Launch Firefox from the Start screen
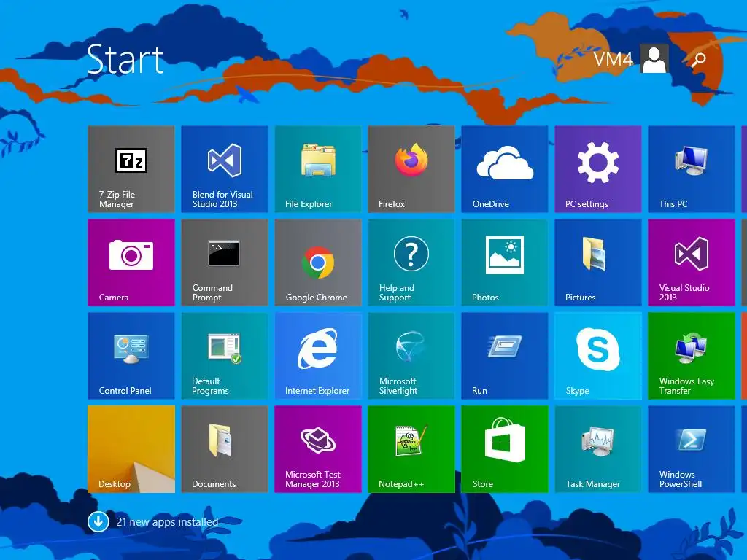 411,169
